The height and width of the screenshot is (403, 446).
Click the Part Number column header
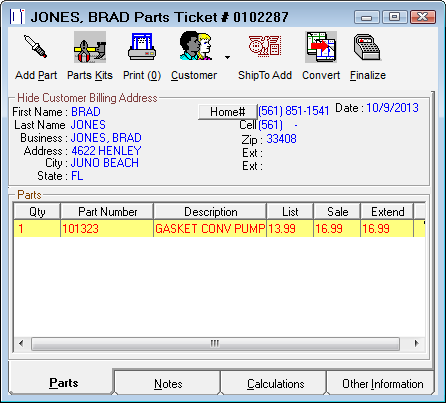click(107, 212)
